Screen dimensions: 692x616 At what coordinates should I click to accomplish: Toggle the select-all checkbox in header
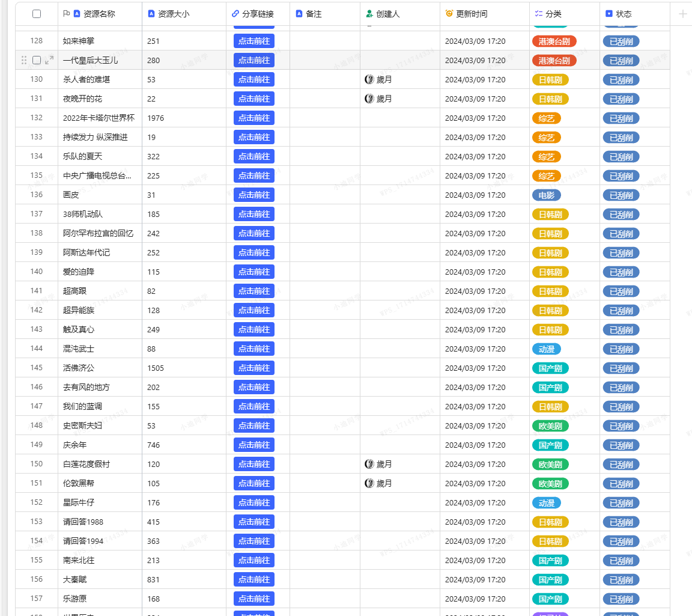tap(37, 14)
